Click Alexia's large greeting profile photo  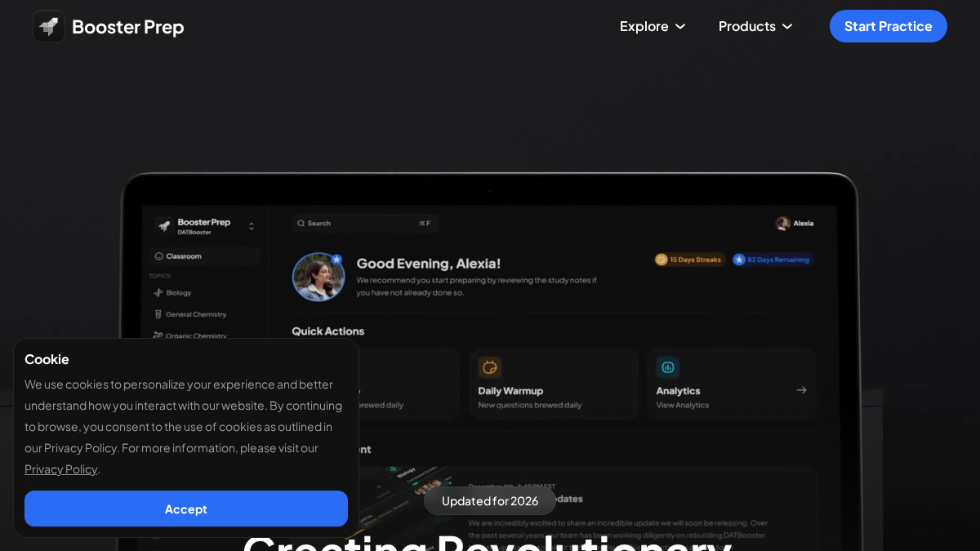point(318,277)
